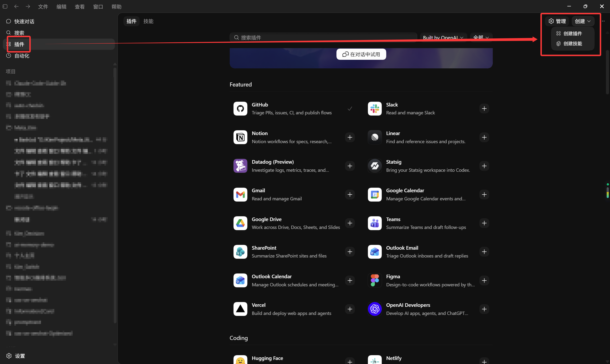Screen dimensions: 610x364
Task: Open the GitHub plugin icon
Action: point(240,108)
